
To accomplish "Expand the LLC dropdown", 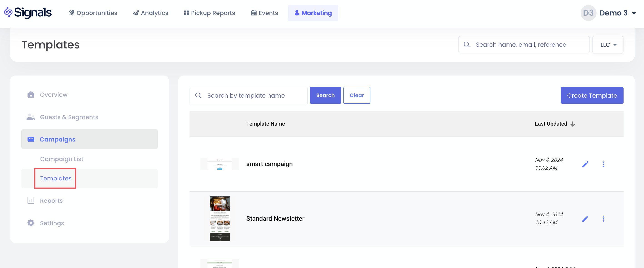I will (608, 45).
